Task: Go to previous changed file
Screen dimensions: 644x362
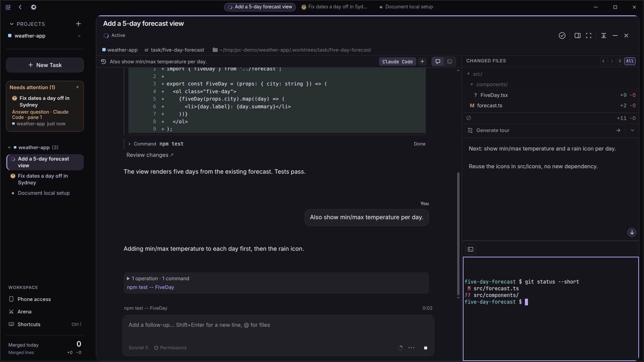Action: pyautogui.click(x=603, y=61)
